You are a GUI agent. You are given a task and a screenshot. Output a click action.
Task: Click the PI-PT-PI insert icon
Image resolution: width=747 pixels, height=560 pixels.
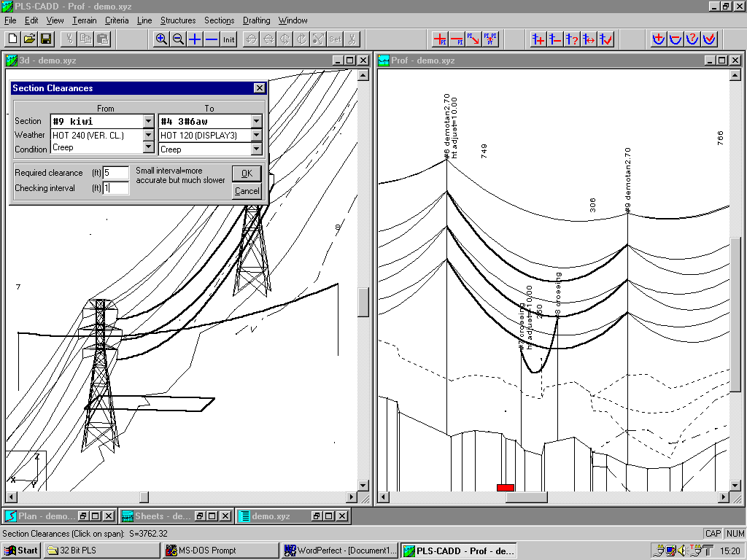coord(490,39)
